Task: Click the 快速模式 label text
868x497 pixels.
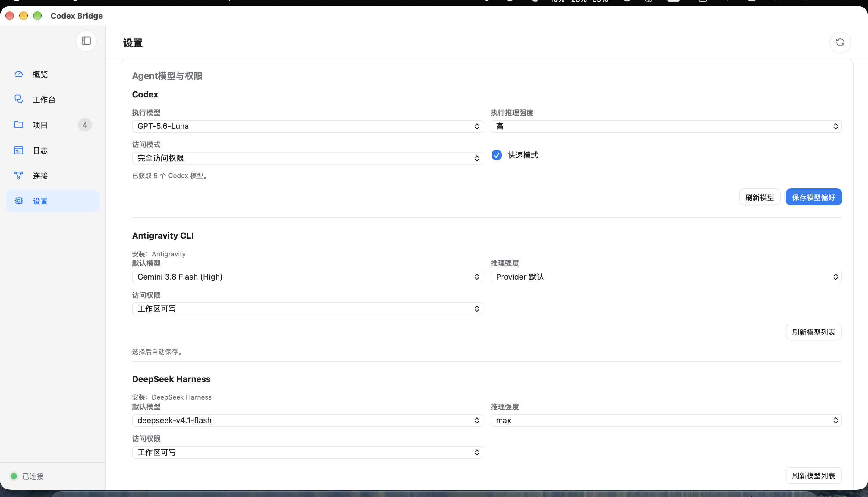Action: pos(523,155)
